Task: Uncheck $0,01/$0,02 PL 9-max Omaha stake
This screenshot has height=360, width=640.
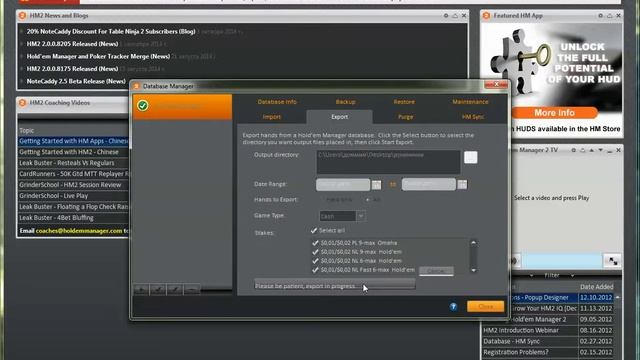Action: (315, 243)
